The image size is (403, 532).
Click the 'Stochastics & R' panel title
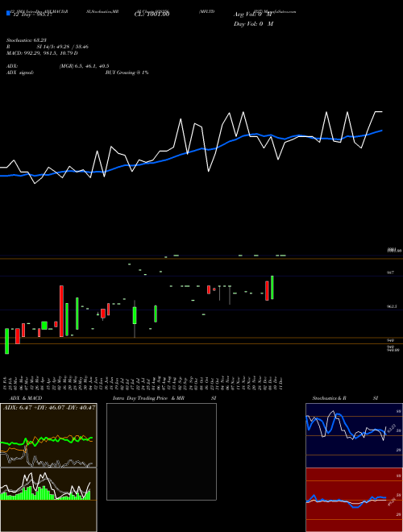[329, 398]
